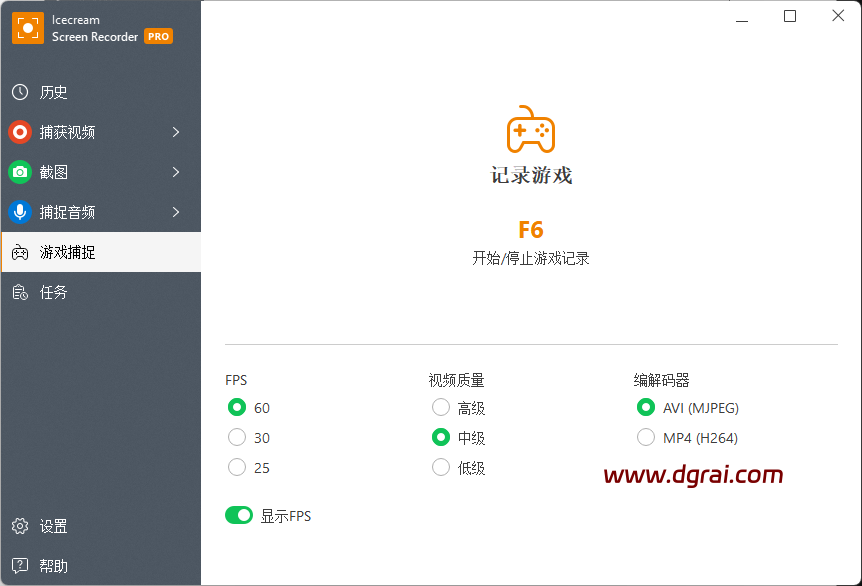
Task: Click the 编解码器 section label
Action: (661, 380)
